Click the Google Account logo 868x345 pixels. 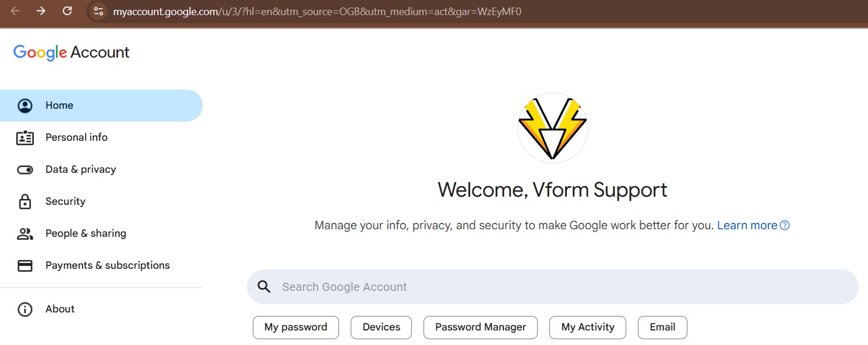(71, 52)
